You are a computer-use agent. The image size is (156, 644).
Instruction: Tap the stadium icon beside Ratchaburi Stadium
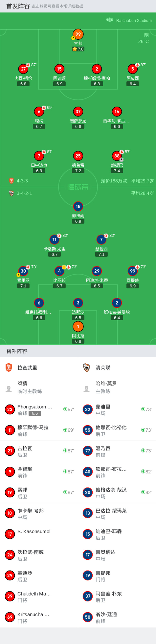coord(110,20)
